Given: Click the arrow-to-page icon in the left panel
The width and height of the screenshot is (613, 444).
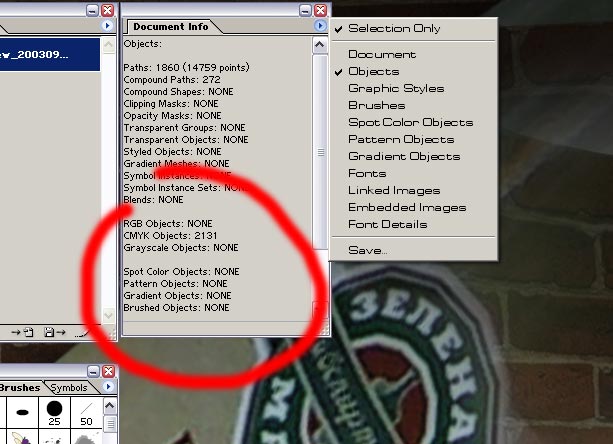Looking at the screenshot, I should tap(23, 333).
